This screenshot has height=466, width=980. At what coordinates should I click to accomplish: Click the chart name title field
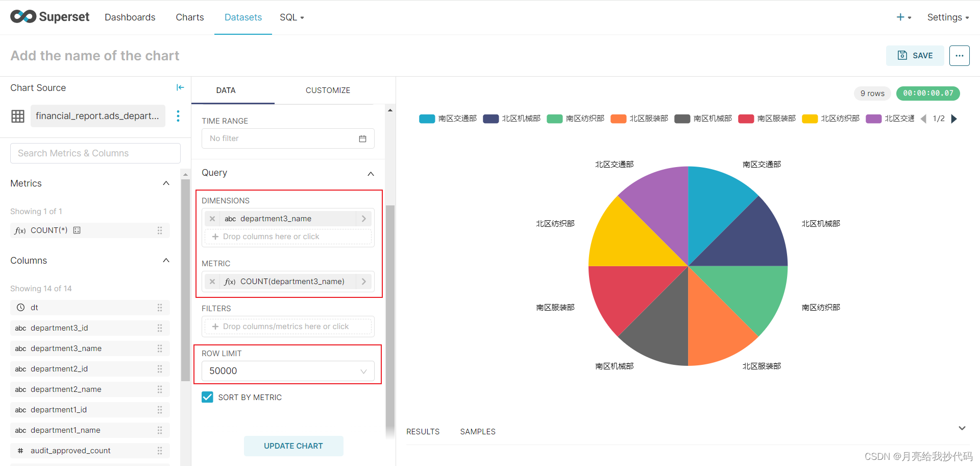95,56
